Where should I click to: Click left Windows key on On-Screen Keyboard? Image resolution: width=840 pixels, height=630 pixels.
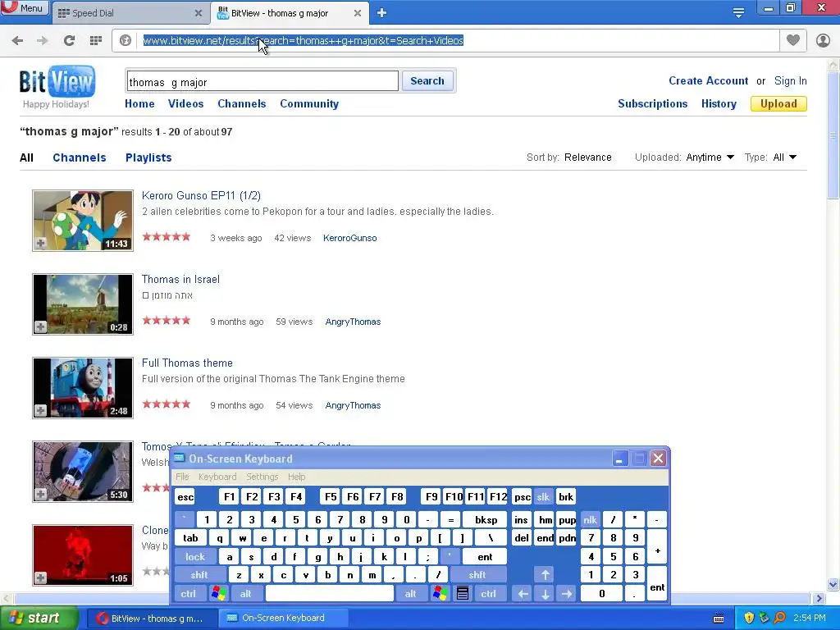(218, 594)
